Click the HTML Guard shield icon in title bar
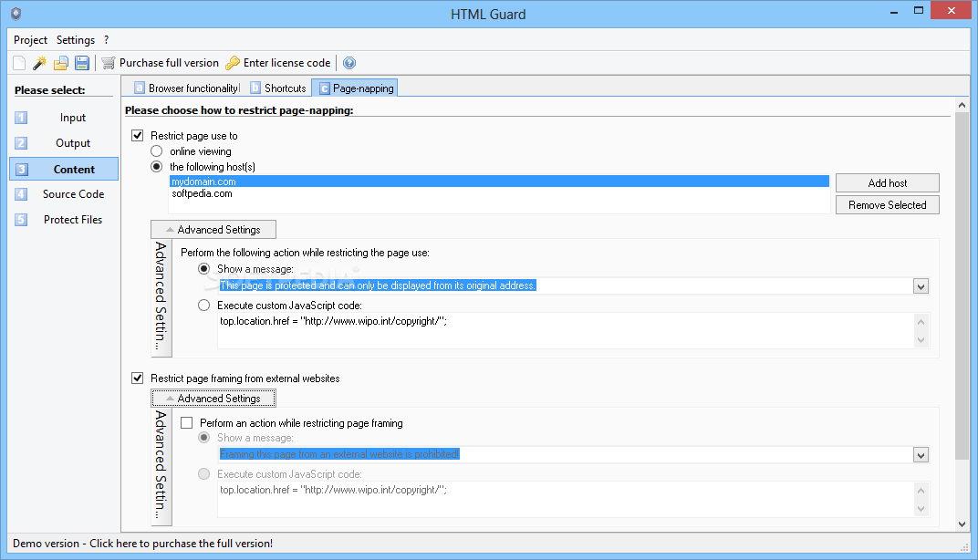This screenshot has height=560, width=978. [x=16, y=14]
